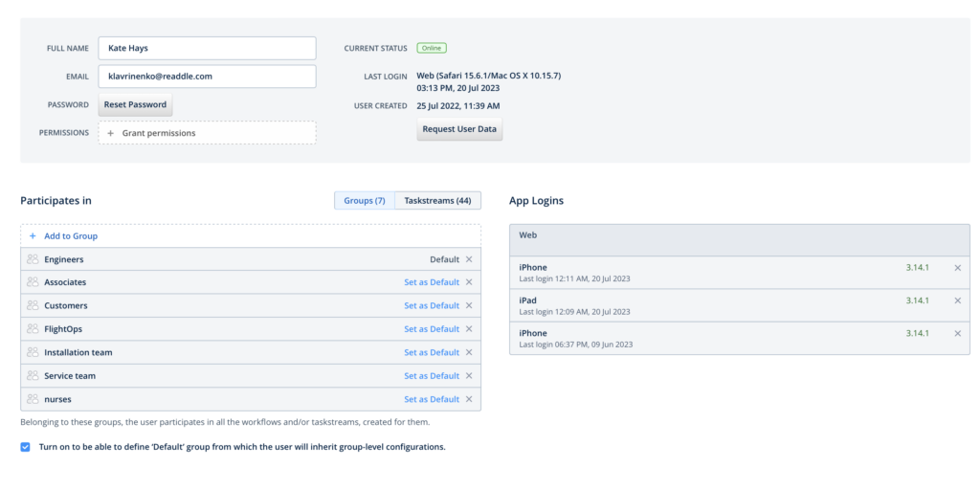Remove the Engineers group with X icon
This screenshot has width=980, height=489.
(469, 259)
